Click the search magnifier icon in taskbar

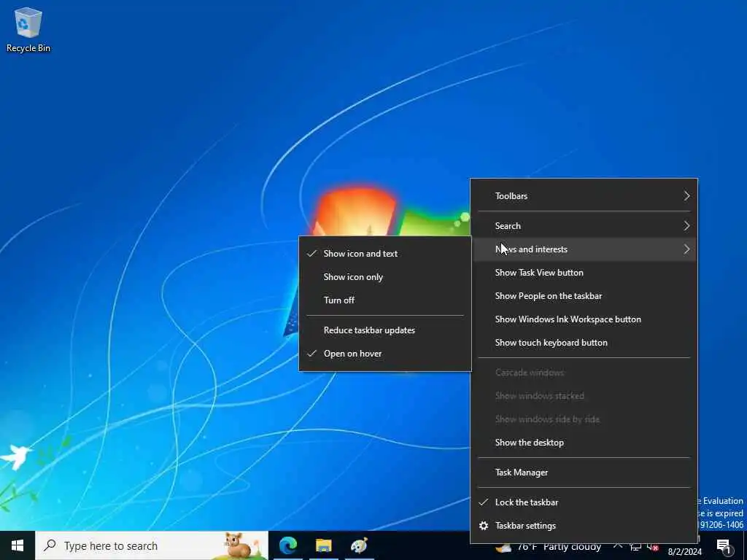click(x=50, y=545)
